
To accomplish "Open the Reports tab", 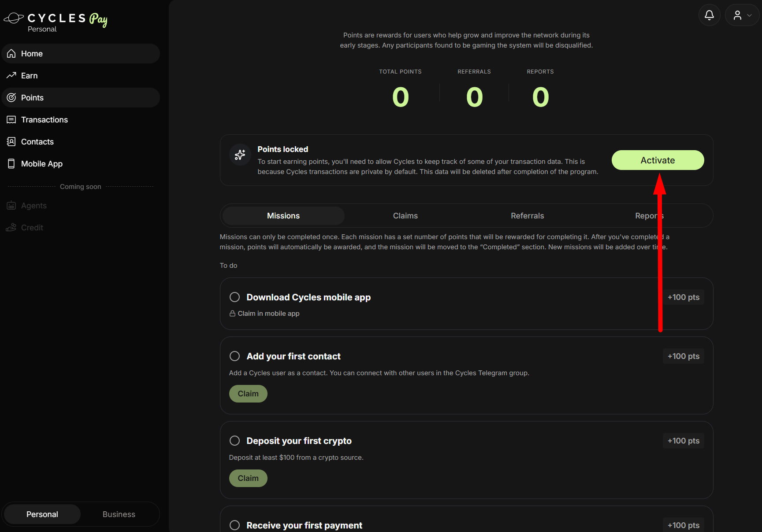I will coord(650,216).
